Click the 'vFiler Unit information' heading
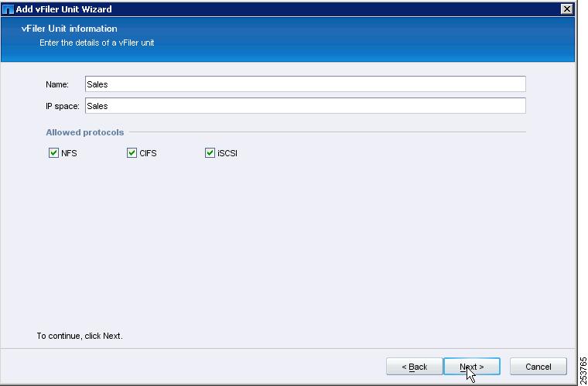Viewport: 588px width, 386px height. click(x=70, y=29)
